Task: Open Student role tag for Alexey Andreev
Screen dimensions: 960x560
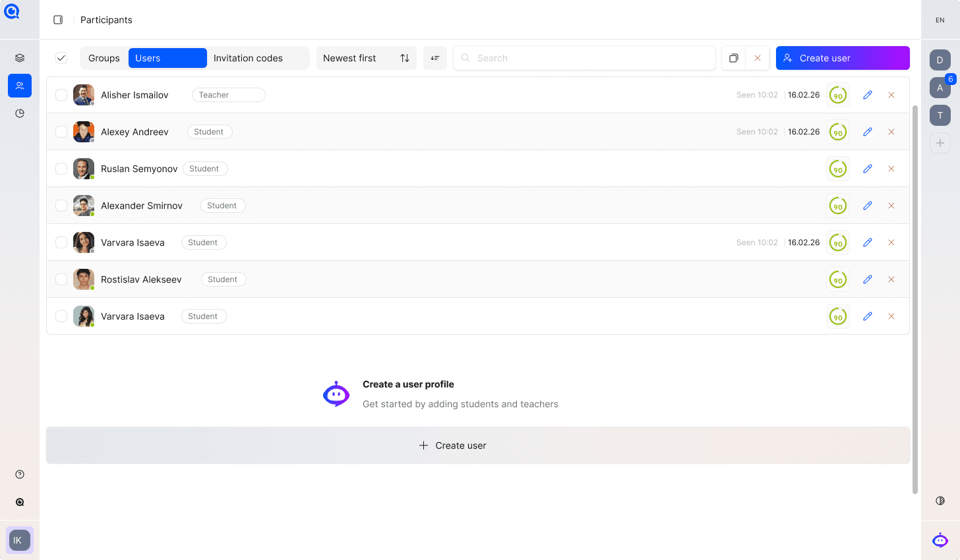Action: [x=210, y=132]
